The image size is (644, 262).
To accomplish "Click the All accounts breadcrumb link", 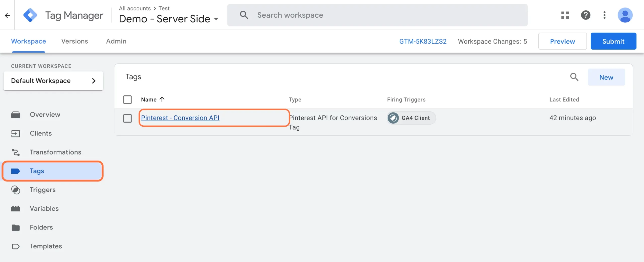I will coord(135,8).
